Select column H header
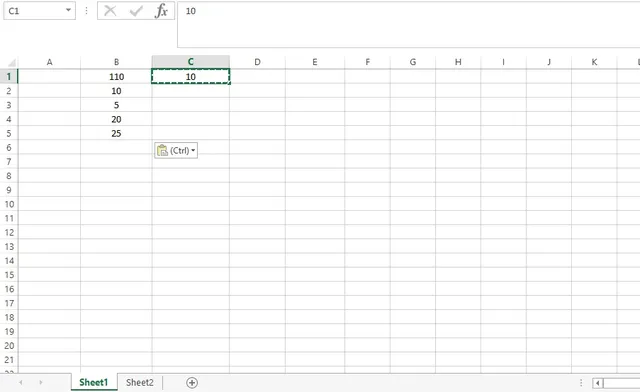This screenshot has height=392, width=640. tap(458, 62)
